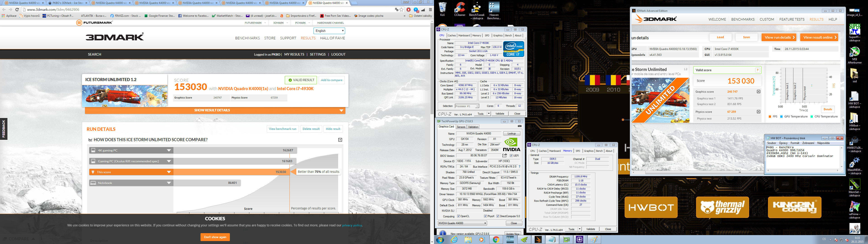The image size is (868, 244).
Task: Open the Mainboard tab in upper CPU-Z window
Action: click(464, 35)
